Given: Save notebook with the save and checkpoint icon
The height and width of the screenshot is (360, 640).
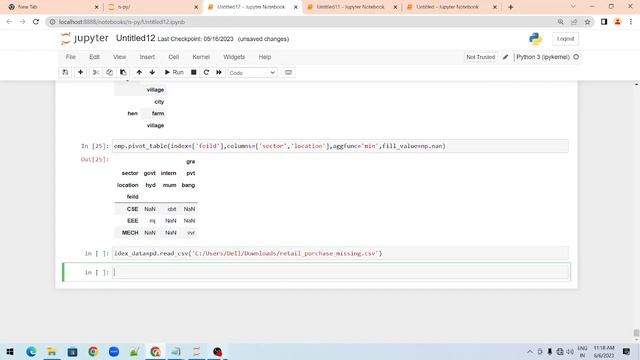Looking at the screenshot, I should 65,72.
